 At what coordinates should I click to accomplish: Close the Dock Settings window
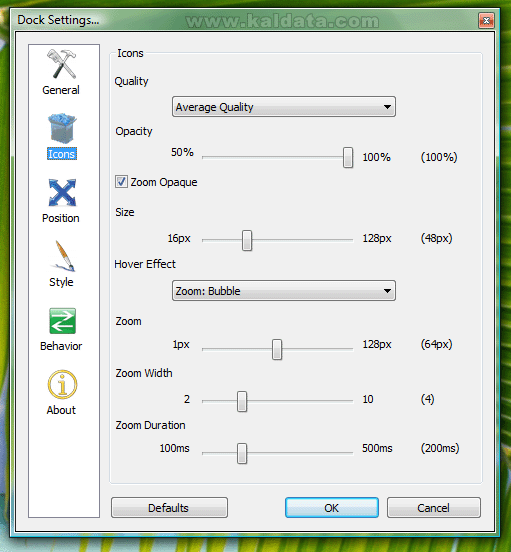[x=486, y=21]
